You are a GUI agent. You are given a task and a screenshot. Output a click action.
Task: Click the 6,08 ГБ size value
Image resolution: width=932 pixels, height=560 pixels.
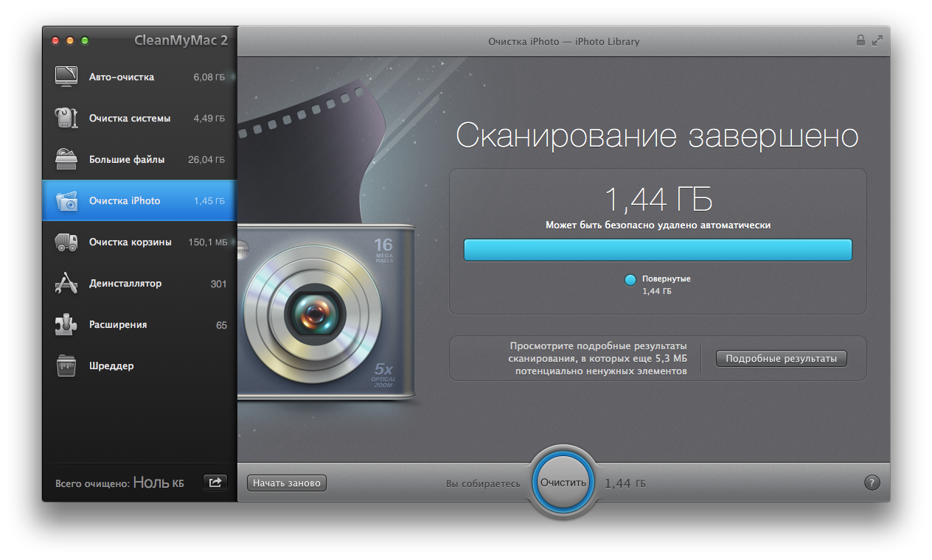point(209,77)
